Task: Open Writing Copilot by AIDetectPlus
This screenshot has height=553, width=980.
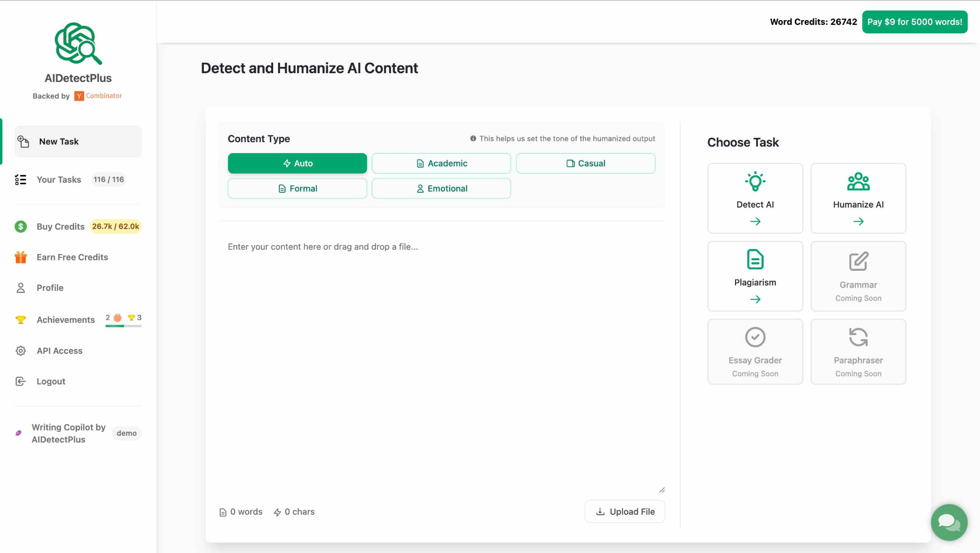Action: [68, 433]
